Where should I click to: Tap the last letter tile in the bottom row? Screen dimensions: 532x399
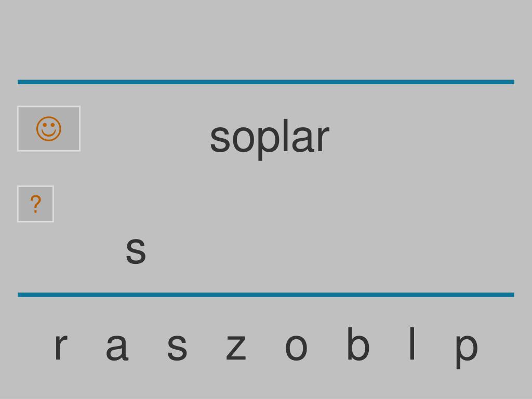pos(467,351)
